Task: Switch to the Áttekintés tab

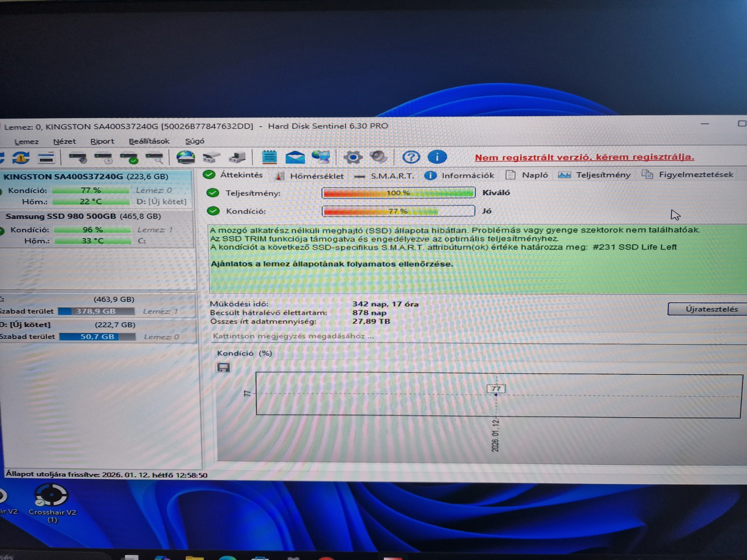Action: [233, 175]
